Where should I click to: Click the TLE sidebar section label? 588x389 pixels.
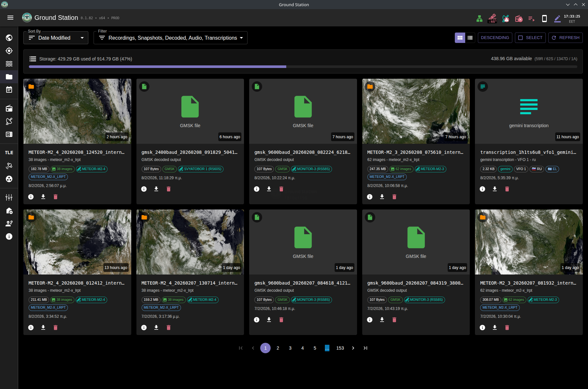[9, 152]
